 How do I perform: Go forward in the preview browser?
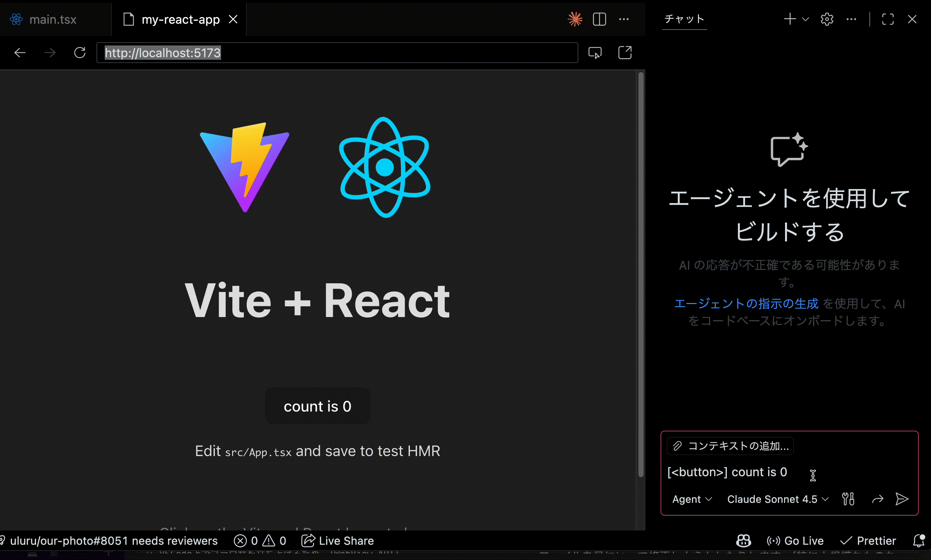(x=50, y=52)
